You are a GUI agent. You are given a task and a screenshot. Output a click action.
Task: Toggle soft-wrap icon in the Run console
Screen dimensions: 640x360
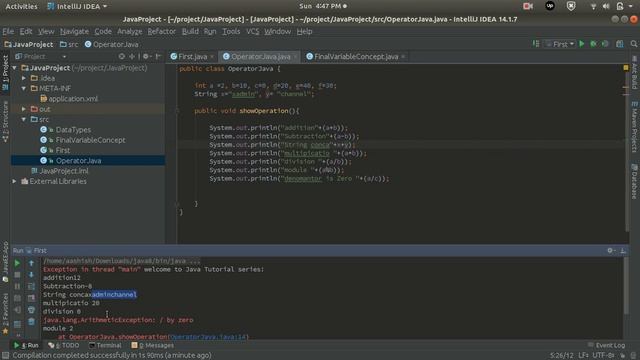31,287
